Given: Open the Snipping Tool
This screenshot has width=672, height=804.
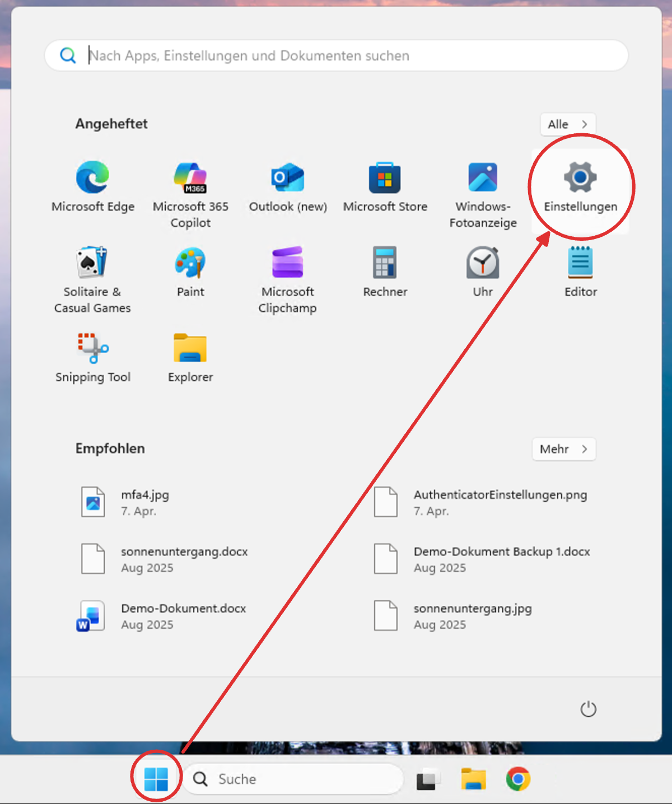Looking at the screenshot, I should [93, 358].
